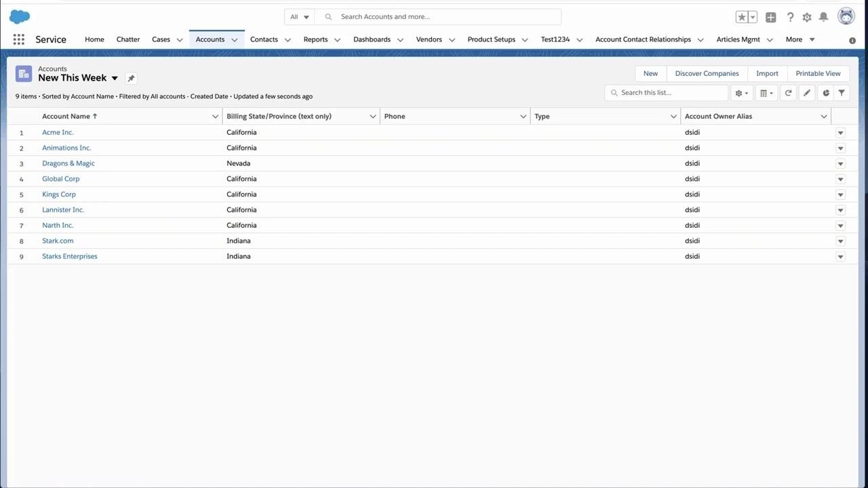
Task: Open the More navigation dropdown
Action: point(800,39)
